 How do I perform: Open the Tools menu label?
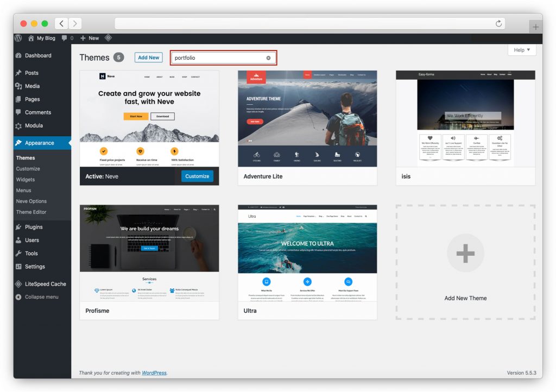31,254
